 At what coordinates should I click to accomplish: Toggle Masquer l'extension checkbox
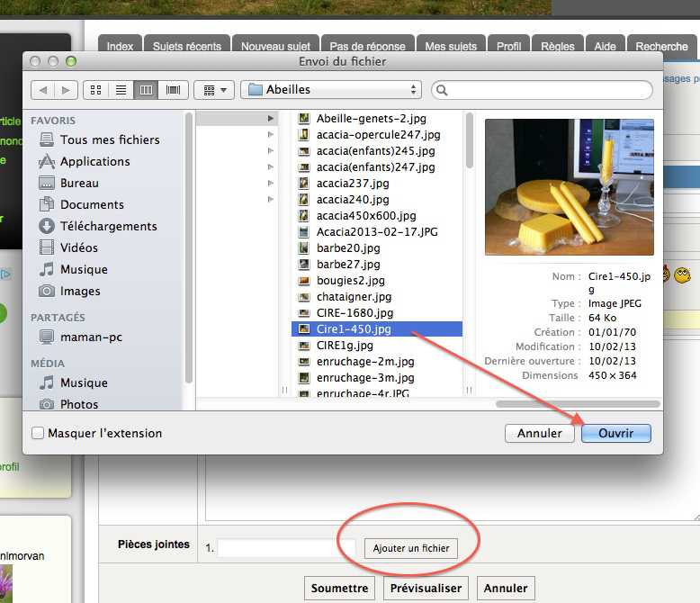(x=38, y=433)
